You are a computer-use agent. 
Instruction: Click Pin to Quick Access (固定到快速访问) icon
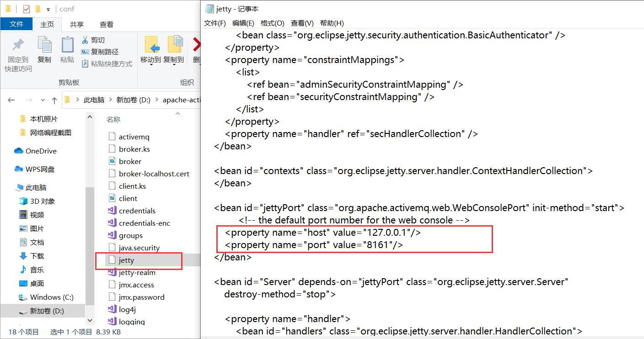[x=18, y=44]
